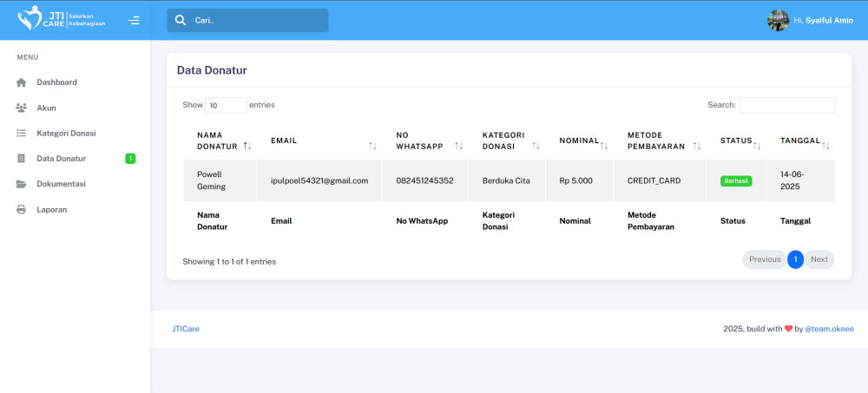Click the Next pagination button
This screenshot has width=868, height=393.
pos(819,259)
